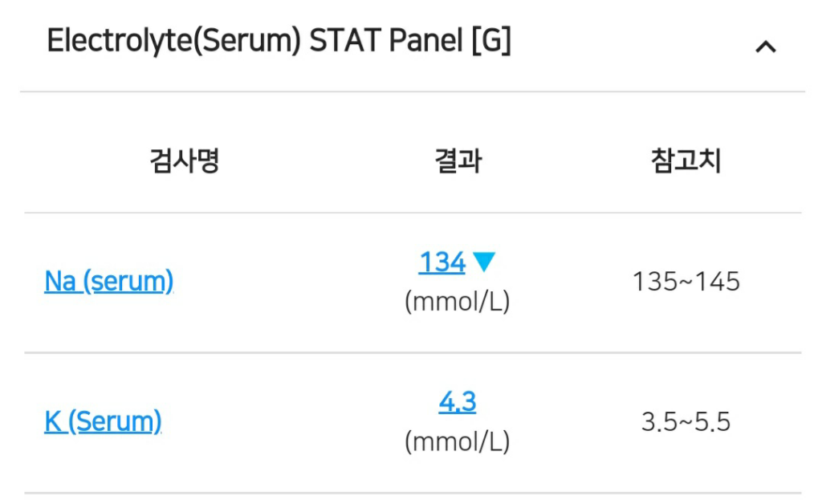
Task: Click the 135~145 reference range
Action: click(686, 282)
